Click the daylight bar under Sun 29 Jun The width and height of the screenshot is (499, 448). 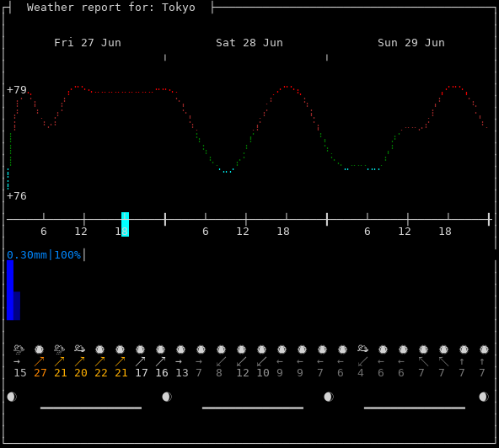coord(415,408)
